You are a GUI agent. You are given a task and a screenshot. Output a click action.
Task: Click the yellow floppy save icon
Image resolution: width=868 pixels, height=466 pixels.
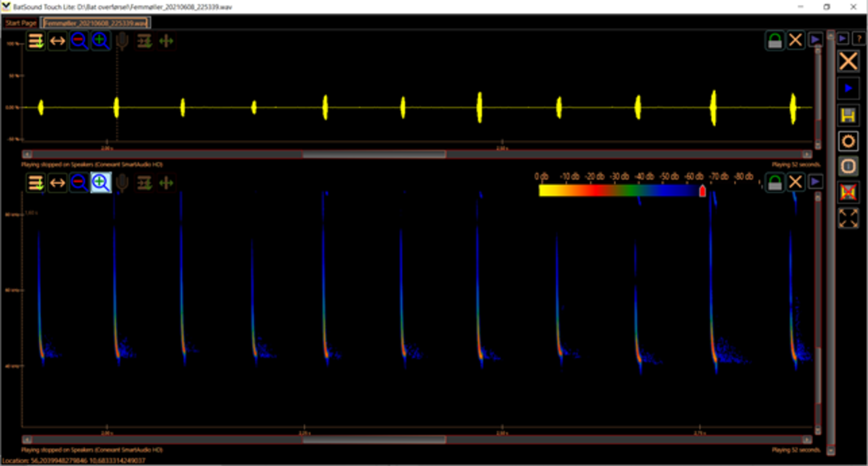point(848,115)
